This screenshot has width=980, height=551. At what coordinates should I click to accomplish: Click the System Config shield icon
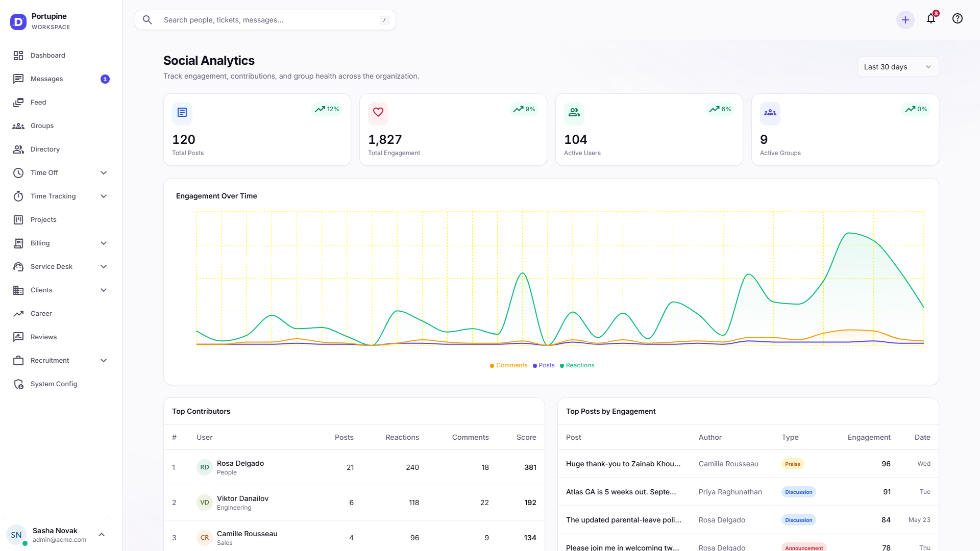point(18,384)
